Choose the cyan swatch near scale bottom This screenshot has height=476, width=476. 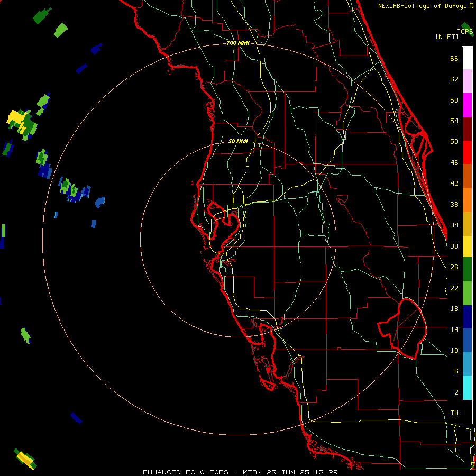click(x=467, y=388)
